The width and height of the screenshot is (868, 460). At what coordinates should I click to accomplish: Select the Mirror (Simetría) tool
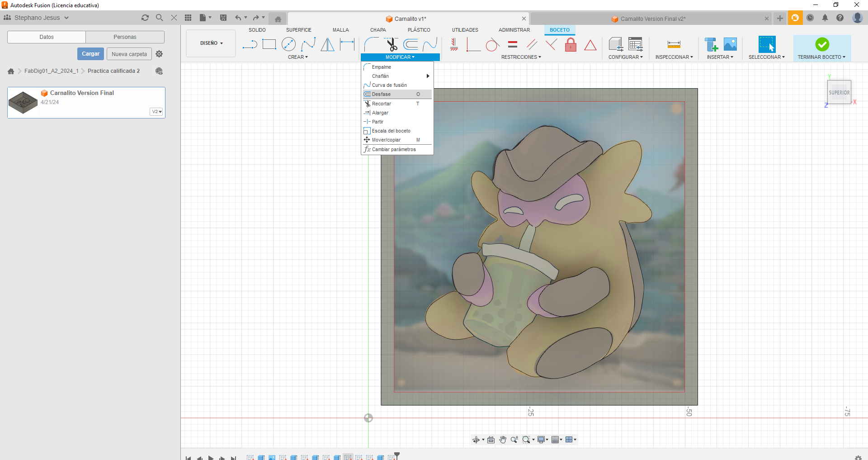[x=327, y=44]
